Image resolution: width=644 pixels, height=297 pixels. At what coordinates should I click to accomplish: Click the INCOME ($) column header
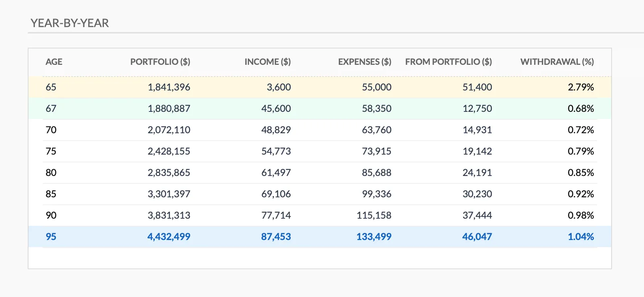(x=267, y=62)
